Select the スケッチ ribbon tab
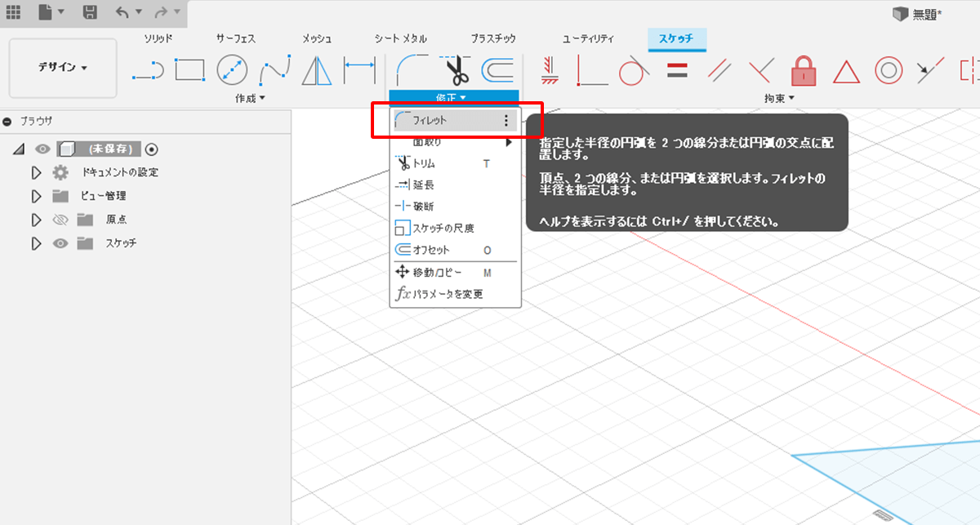This screenshot has width=980, height=525. click(676, 38)
